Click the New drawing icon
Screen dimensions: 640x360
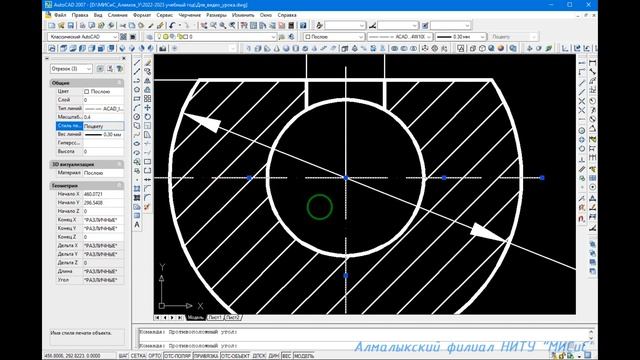click(51, 25)
